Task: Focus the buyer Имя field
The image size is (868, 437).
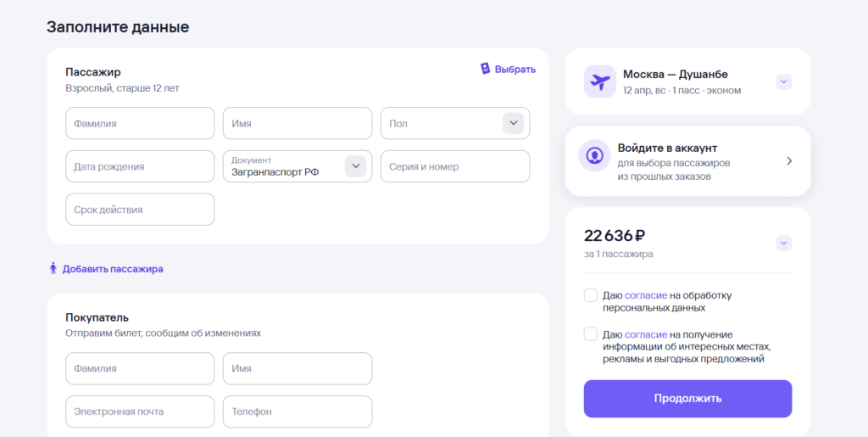Action: pyautogui.click(x=298, y=368)
